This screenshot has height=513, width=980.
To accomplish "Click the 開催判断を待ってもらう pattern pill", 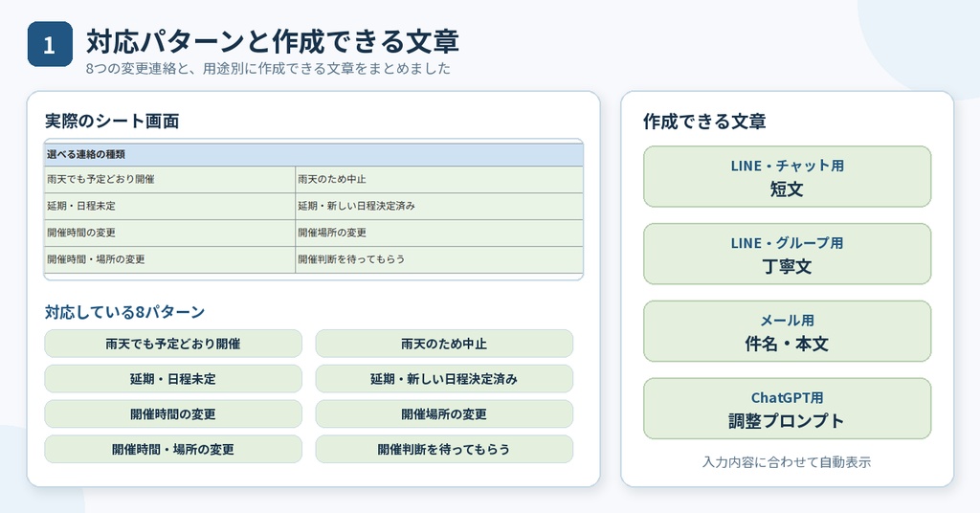I will 444,449.
